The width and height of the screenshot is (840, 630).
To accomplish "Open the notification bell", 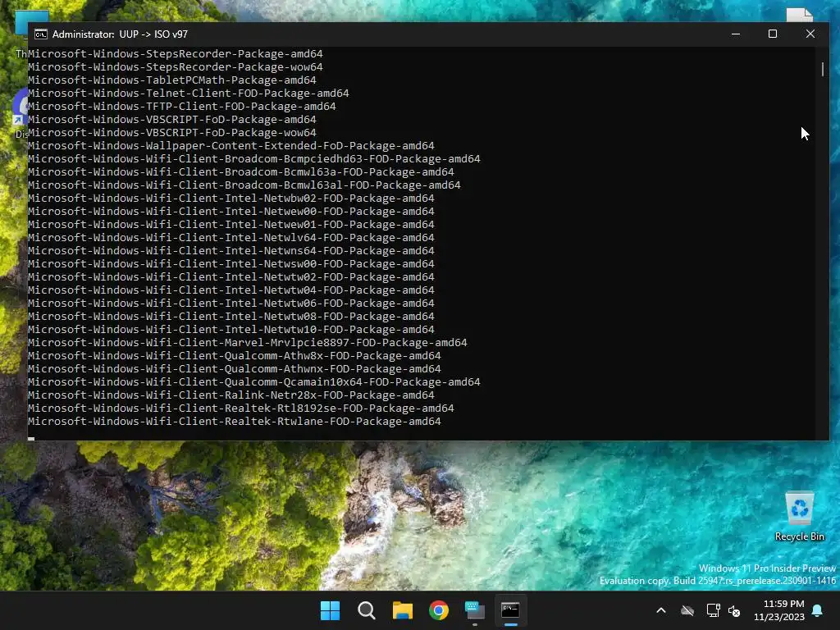I will point(818,610).
